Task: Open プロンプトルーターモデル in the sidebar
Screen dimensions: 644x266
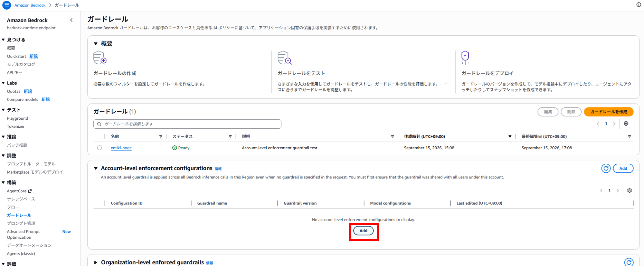Action: tap(31, 164)
